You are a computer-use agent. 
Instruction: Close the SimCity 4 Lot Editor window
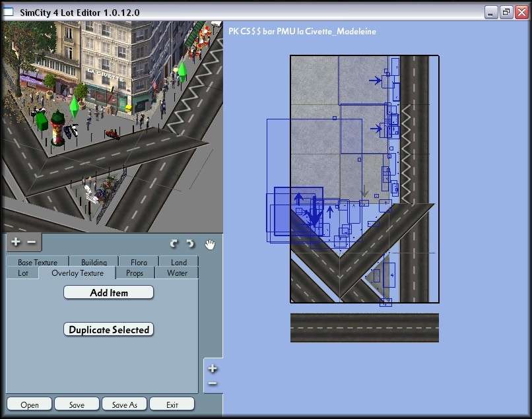(x=521, y=13)
